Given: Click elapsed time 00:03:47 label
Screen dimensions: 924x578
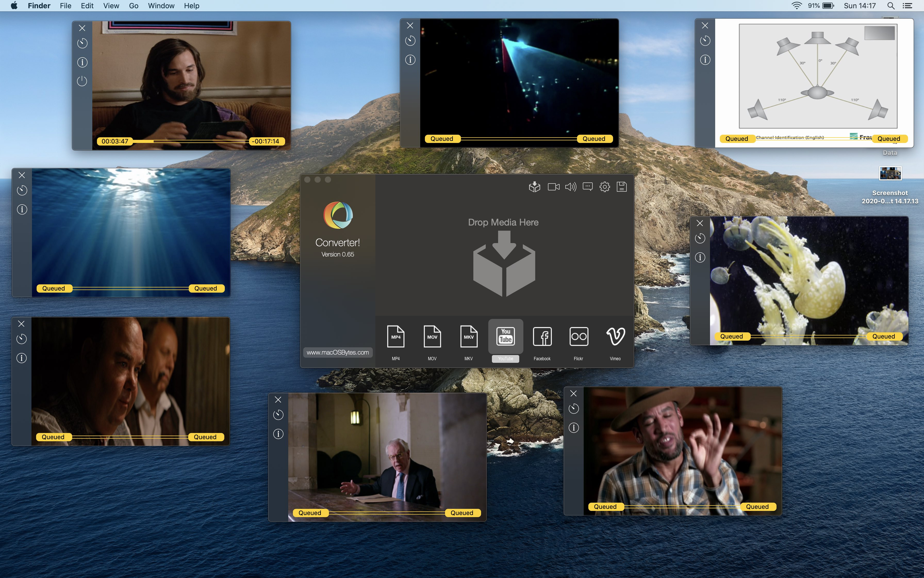Looking at the screenshot, I should 115,141.
